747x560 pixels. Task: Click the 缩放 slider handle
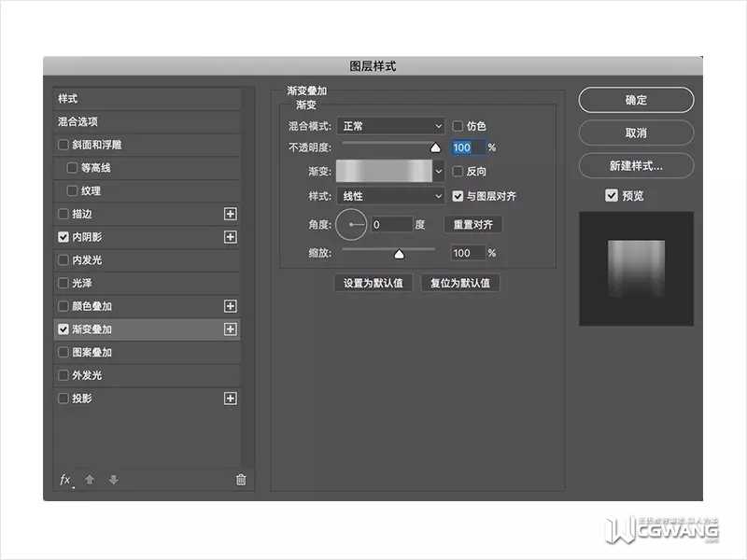click(x=400, y=254)
